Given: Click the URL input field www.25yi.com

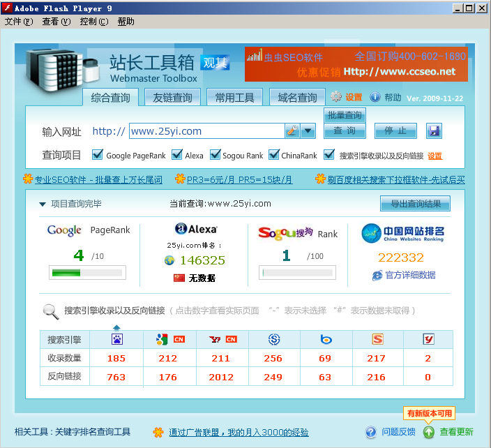Looking at the screenshot, I should pyautogui.click(x=207, y=131).
